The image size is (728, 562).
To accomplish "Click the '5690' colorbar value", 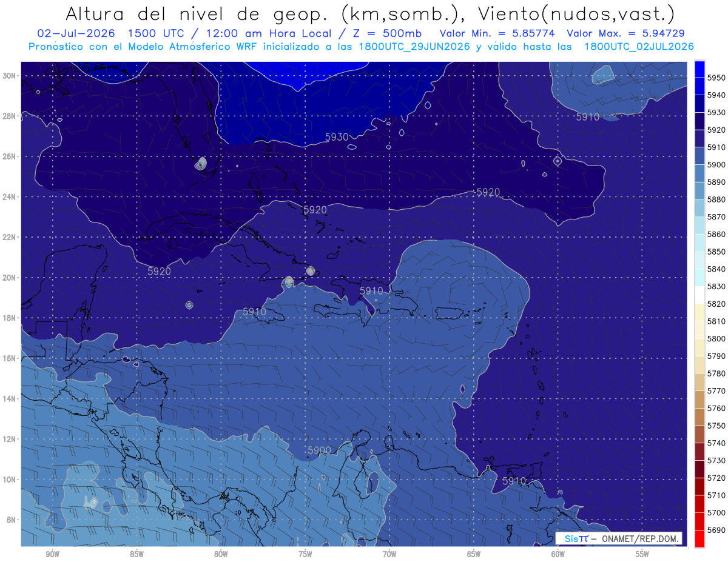I will coord(716,530).
